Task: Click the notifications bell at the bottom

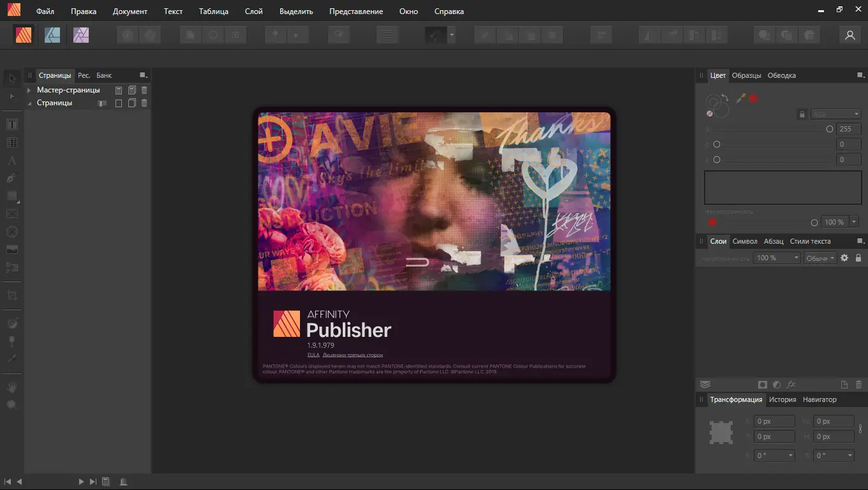Action: tap(123, 482)
